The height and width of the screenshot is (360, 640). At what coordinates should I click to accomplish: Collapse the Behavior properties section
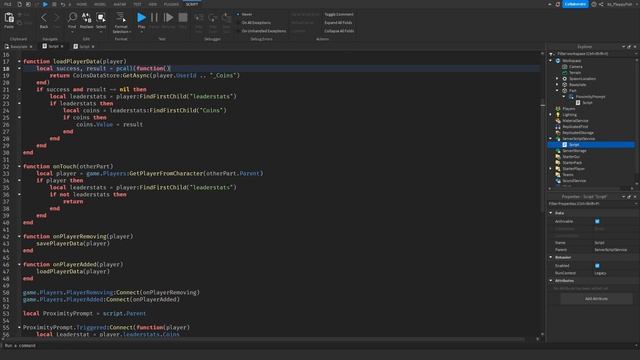pos(551,258)
